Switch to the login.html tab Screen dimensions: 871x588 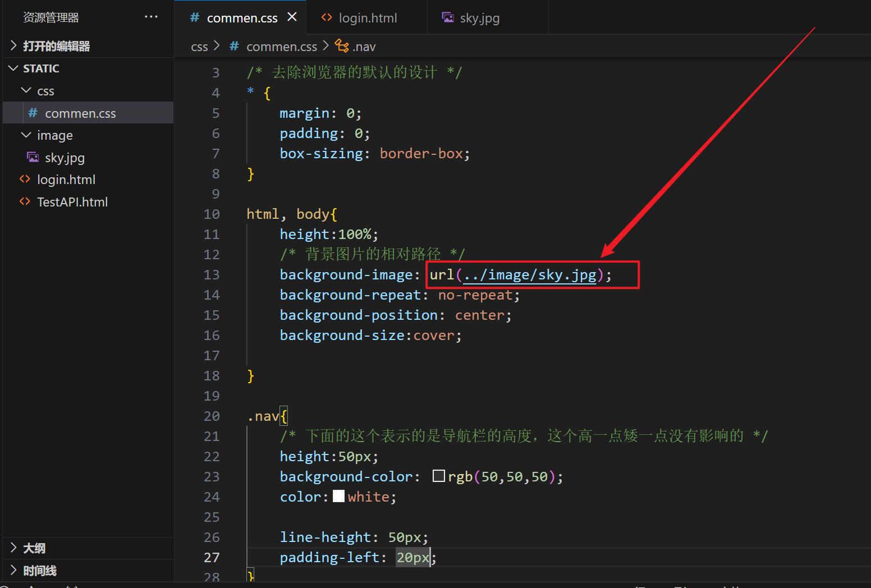pos(368,18)
